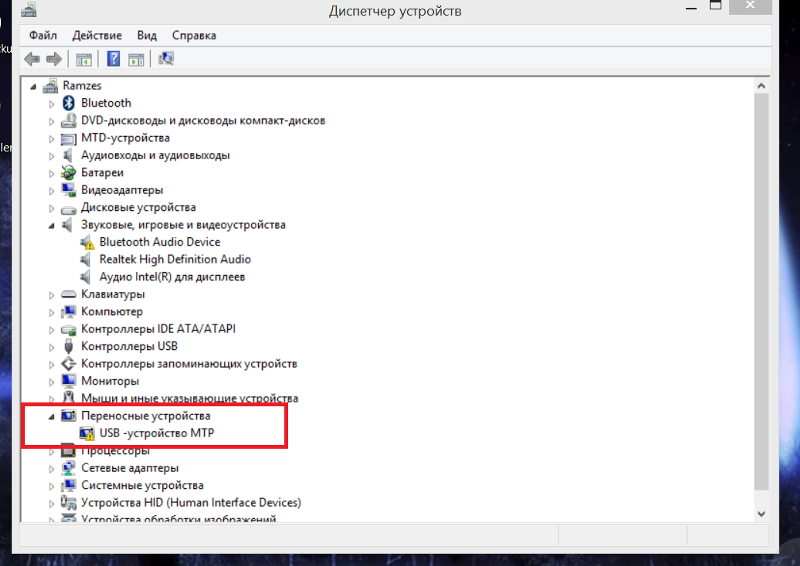Expand the Системные устройства node
Image resolution: width=800 pixels, height=566 pixels.
(52, 486)
